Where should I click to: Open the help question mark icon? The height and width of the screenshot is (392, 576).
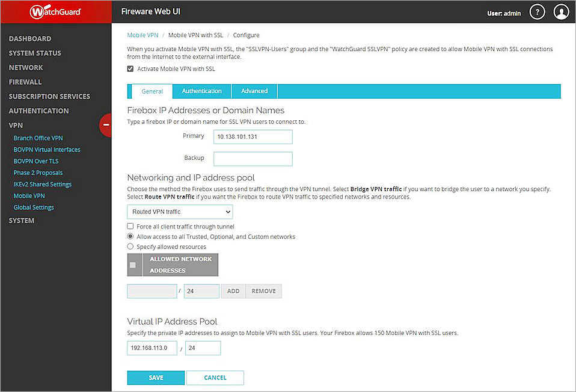point(537,11)
